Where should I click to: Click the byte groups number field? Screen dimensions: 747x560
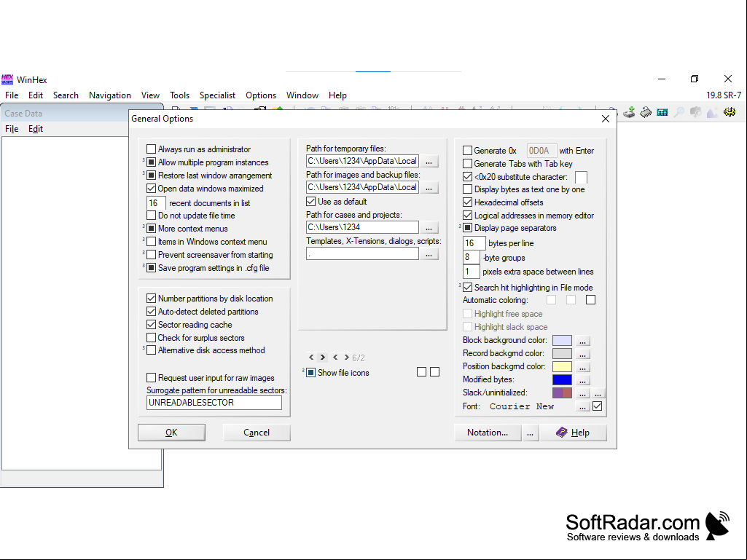(472, 258)
